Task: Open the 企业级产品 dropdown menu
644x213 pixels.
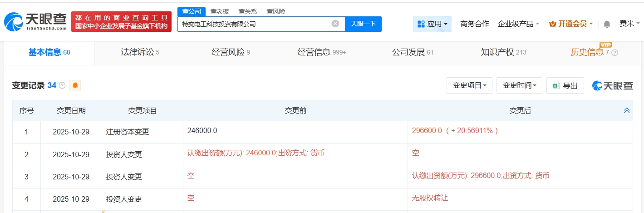Action: pyautogui.click(x=518, y=24)
